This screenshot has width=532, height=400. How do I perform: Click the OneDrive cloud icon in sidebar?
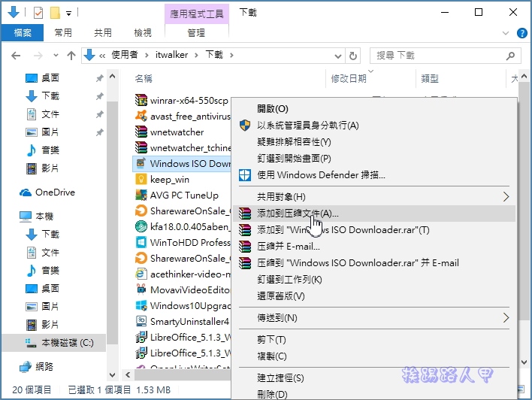tap(26, 192)
